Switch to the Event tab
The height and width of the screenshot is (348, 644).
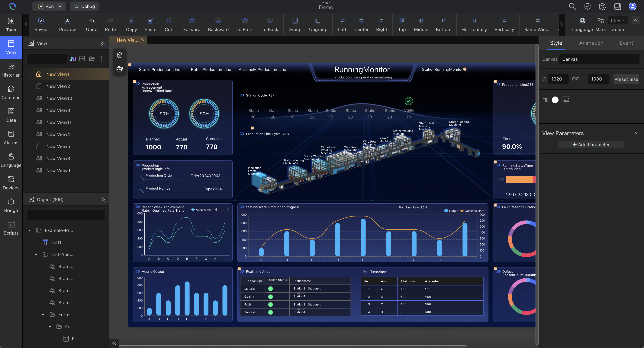pyautogui.click(x=626, y=43)
